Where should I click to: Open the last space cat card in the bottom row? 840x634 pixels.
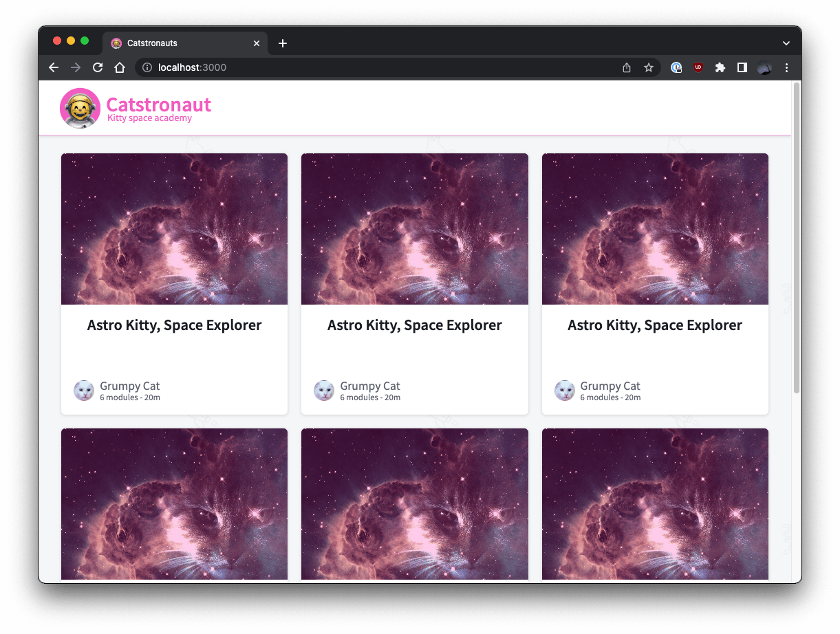655,505
